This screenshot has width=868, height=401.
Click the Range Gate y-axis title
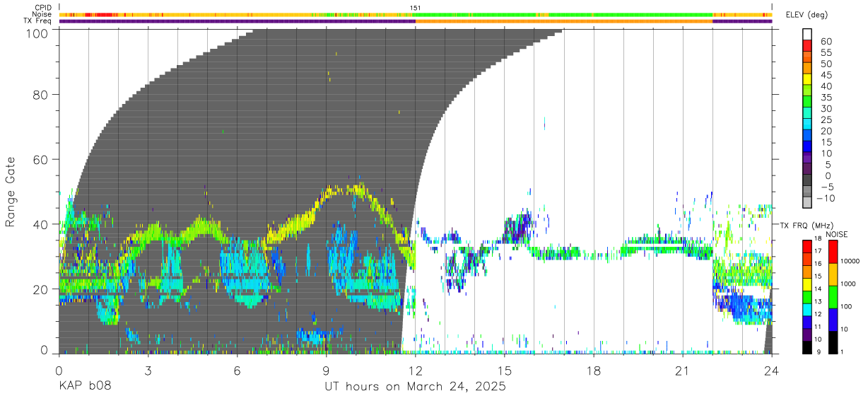coord(11,192)
